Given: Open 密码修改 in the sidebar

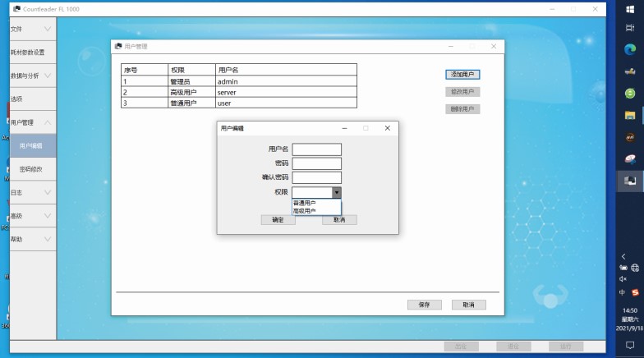Looking at the screenshot, I should click(x=32, y=169).
